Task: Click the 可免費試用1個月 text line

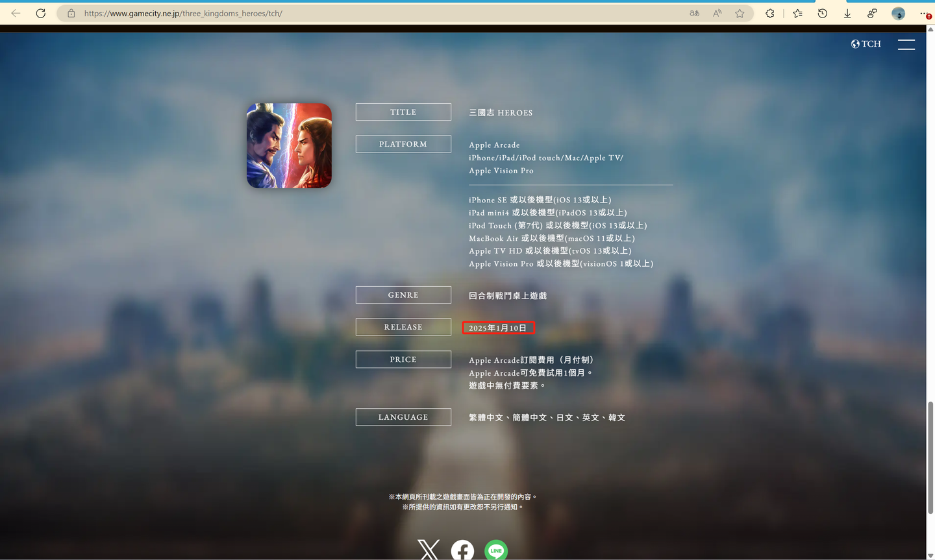Action: coord(530,373)
